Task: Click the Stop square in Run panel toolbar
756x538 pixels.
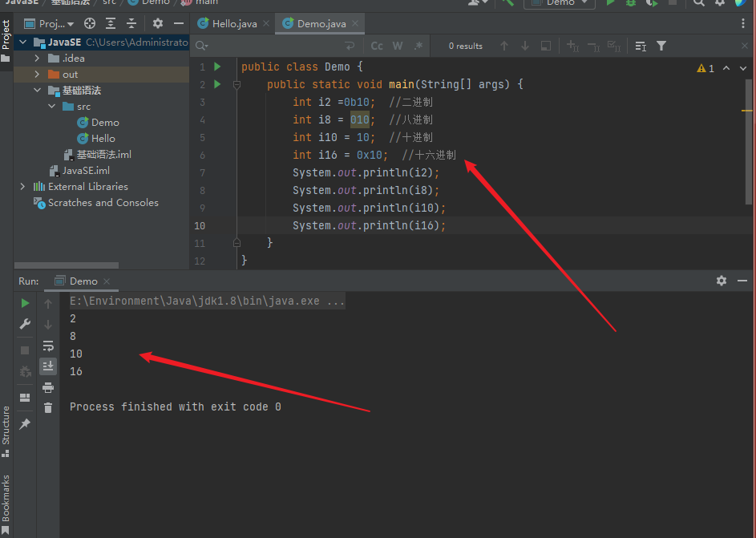Action: click(x=25, y=350)
